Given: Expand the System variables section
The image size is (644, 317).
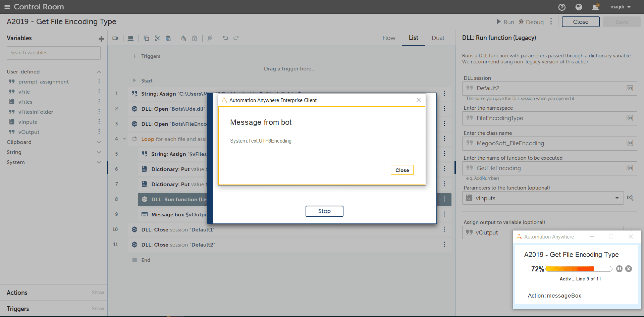Looking at the screenshot, I should click(99, 162).
